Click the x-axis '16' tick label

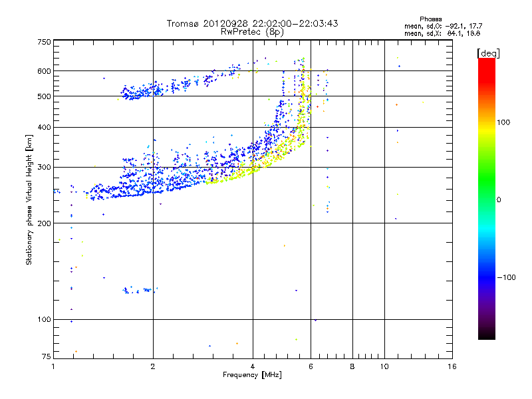pos(452,366)
